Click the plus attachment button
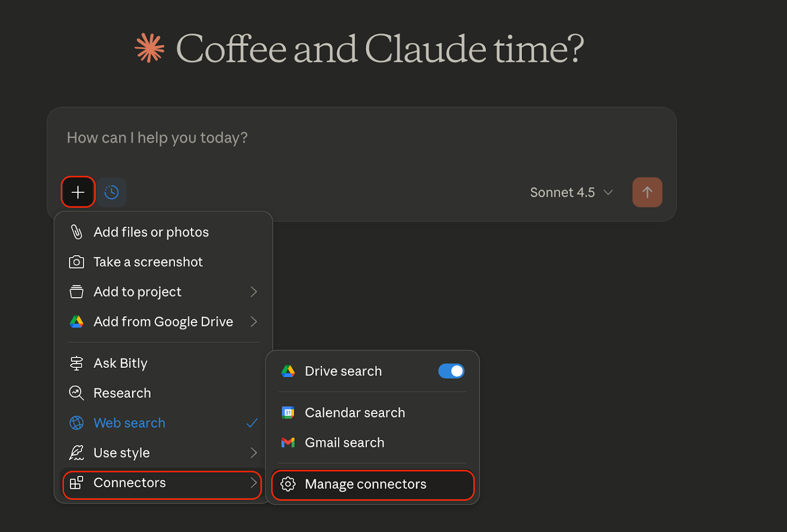 pyautogui.click(x=78, y=192)
